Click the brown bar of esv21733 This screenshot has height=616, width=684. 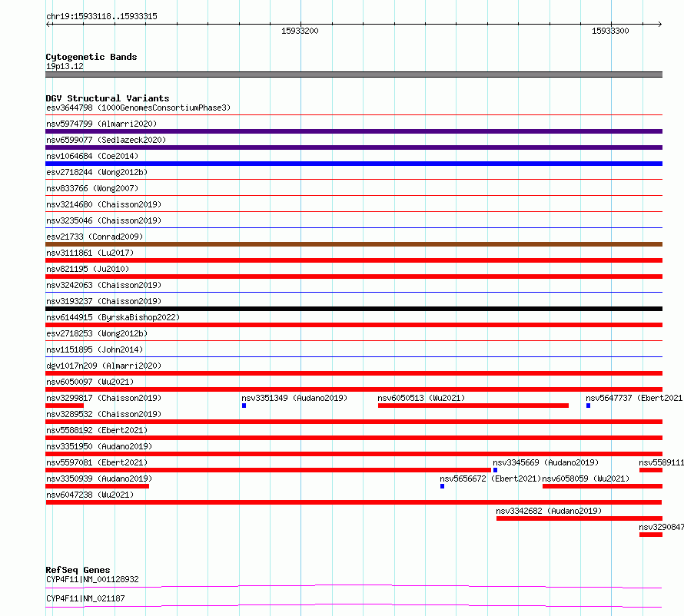[x=354, y=244]
